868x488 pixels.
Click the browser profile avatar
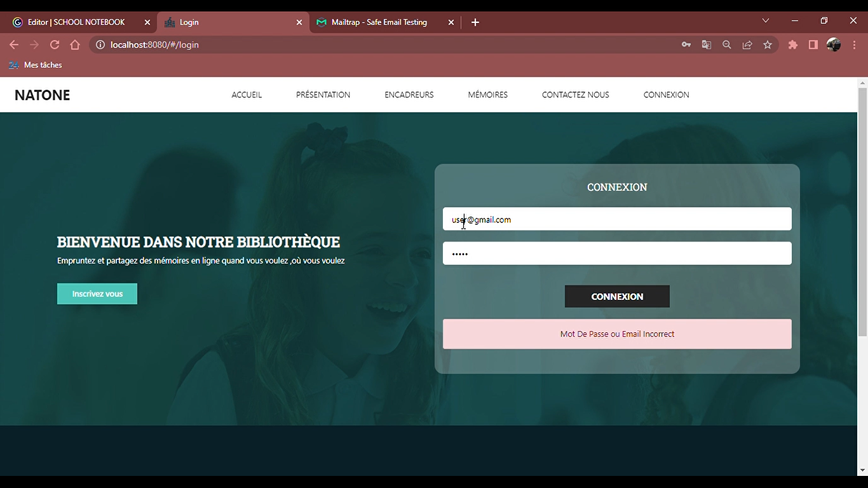click(x=834, y=44)
